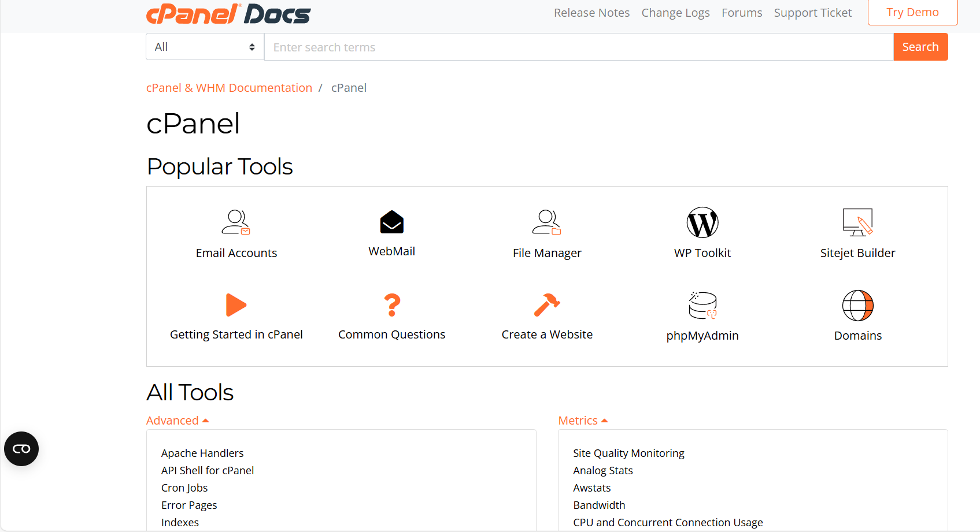Open the Indexes link
This screenshot has height=532, width=980.
180,523
